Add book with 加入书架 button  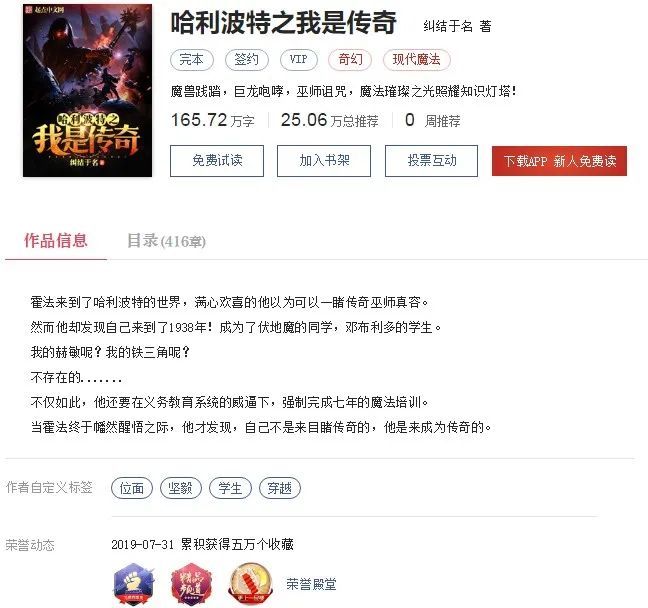324,161
